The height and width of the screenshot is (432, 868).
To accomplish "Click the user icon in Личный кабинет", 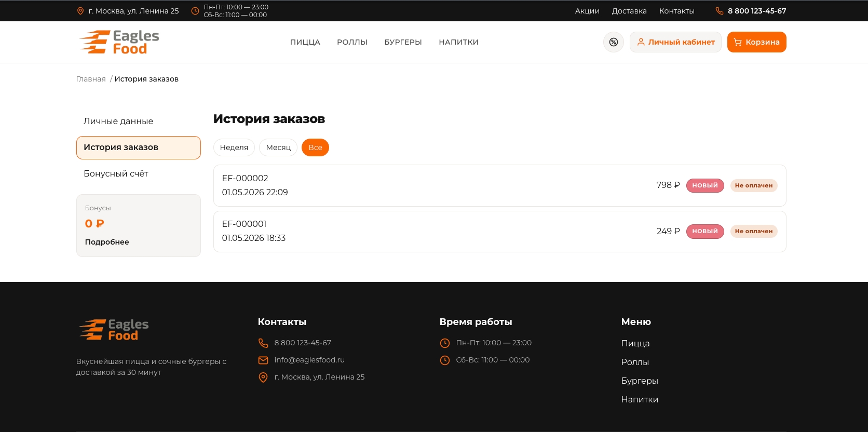I will tap(641, 42).
